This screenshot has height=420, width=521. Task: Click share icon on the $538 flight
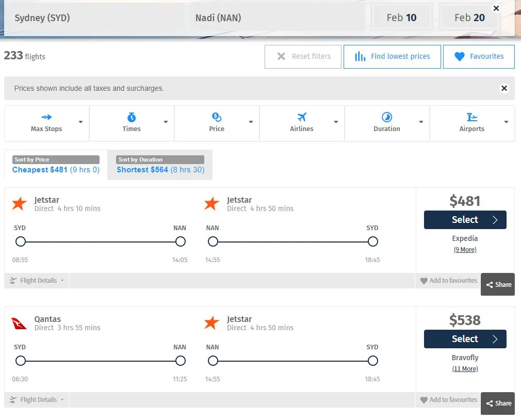pos(490,403)
